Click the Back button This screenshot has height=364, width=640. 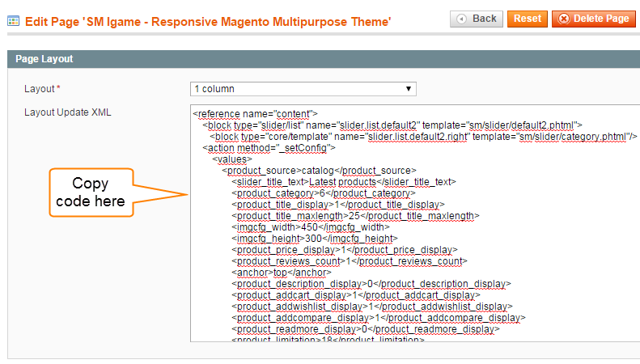[477, 19]
